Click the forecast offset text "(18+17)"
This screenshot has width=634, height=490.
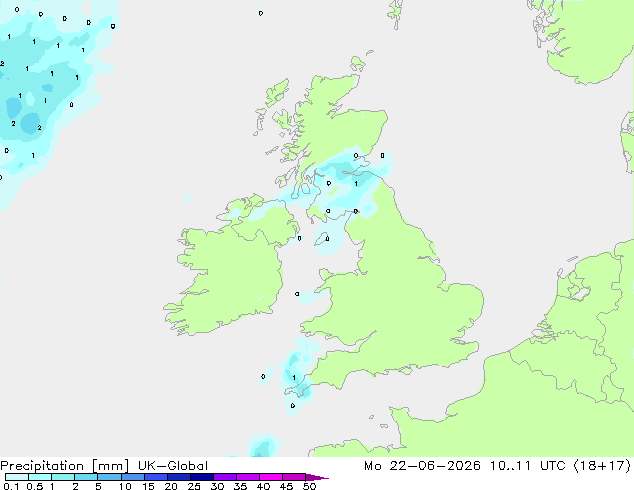click(x=602, y=466)
